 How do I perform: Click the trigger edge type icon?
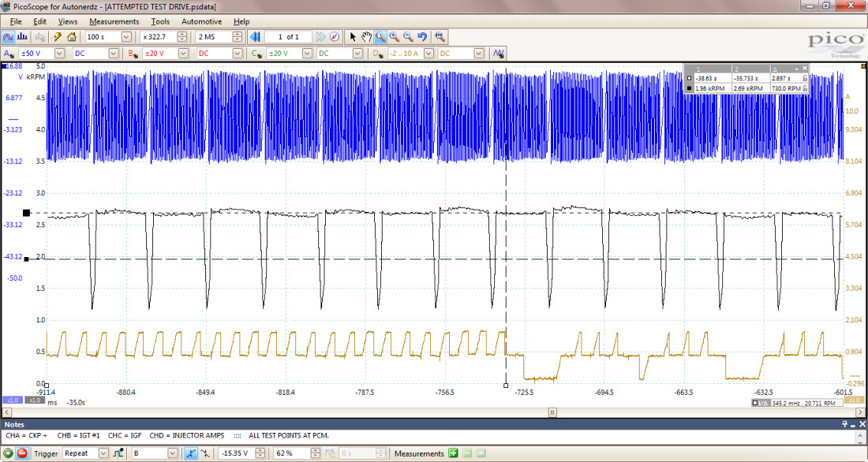coord(118,453)
